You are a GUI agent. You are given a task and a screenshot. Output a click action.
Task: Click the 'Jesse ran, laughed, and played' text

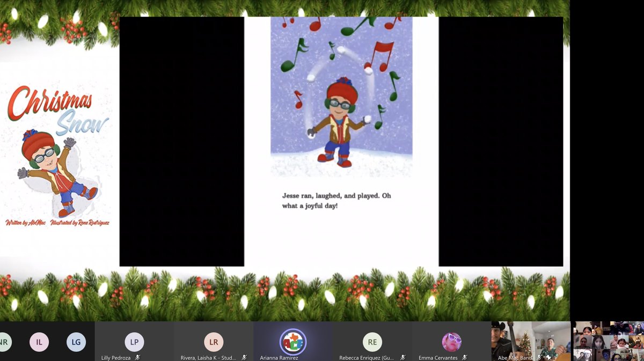[x=336, y=201]
